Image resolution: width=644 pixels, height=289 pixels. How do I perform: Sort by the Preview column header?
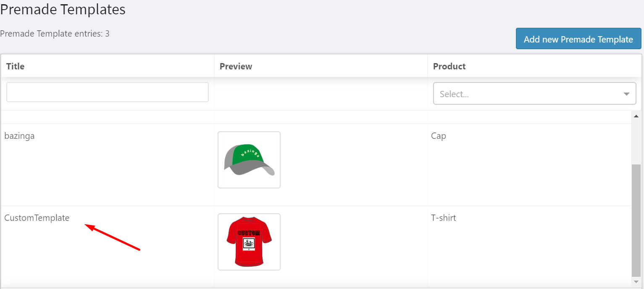click(236, 66)
